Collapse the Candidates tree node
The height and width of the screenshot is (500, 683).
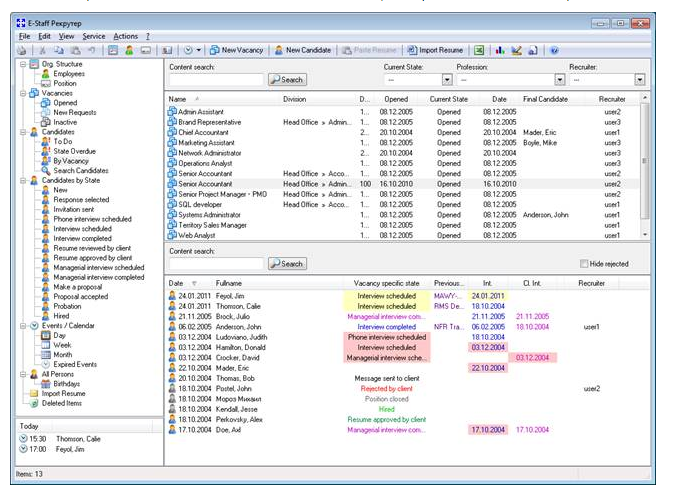pos(23,132)
